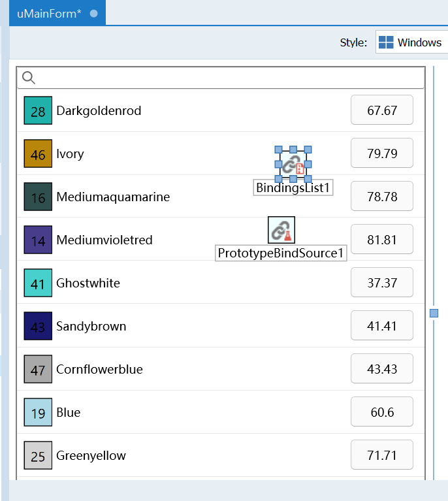Click the Style: label
This screenshot has height=501, width=448.
353,42
